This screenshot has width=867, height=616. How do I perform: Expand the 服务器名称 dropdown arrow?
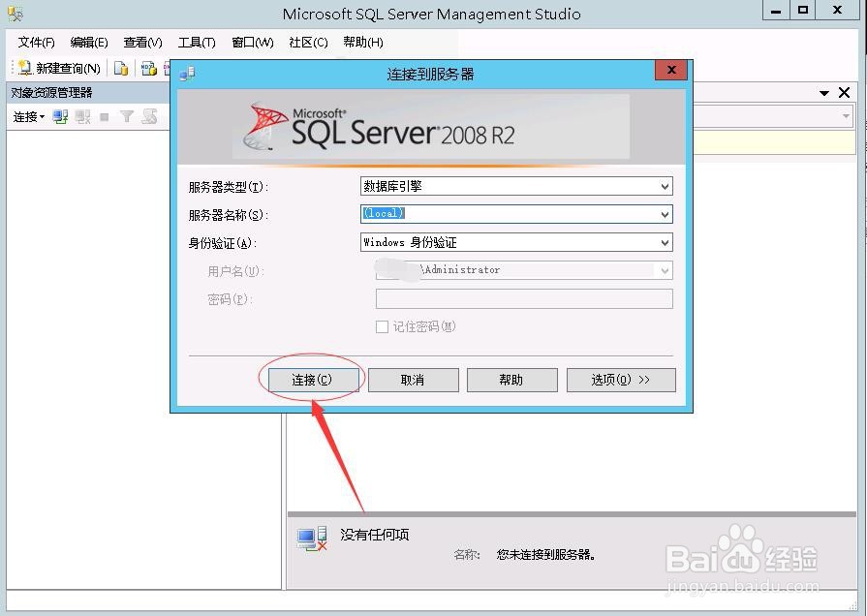(x=665, y=214)
